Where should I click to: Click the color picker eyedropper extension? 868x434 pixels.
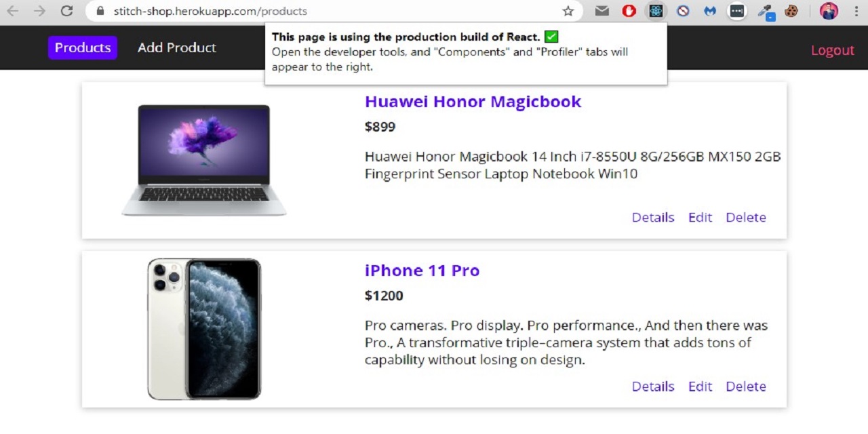[766, 11]
